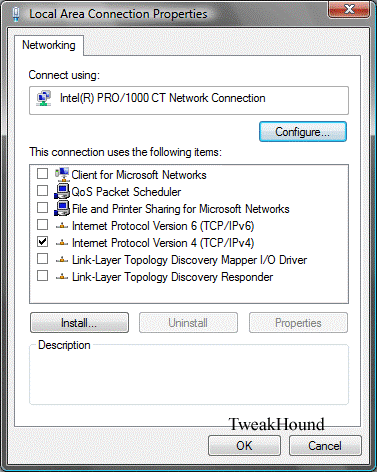Select Link-Layer Topology Discovery Responder item

(172, 277)
